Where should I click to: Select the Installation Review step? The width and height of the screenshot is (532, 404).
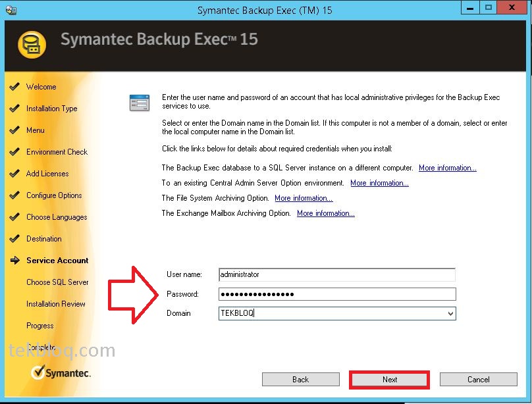point(56,304)
